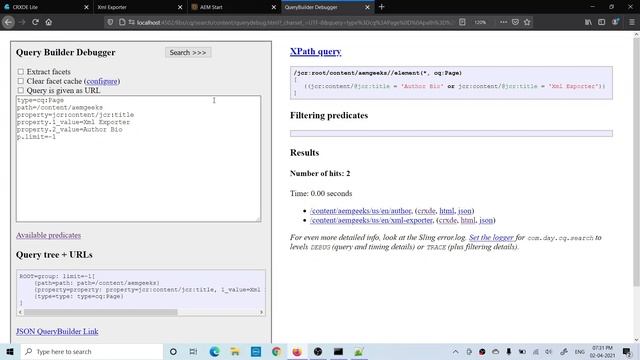Viewport: 640px width, 360px height.
Task: Reload the current page
Action: coord(35,22)
